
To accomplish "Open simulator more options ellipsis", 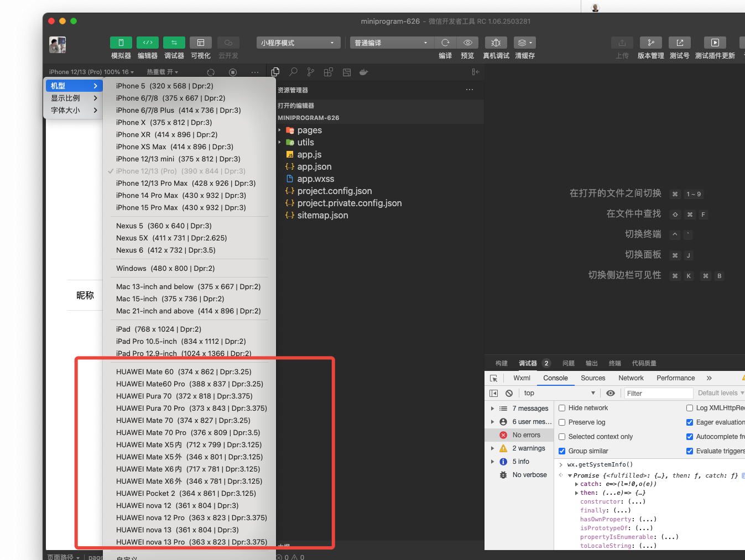I will point(254,72).
